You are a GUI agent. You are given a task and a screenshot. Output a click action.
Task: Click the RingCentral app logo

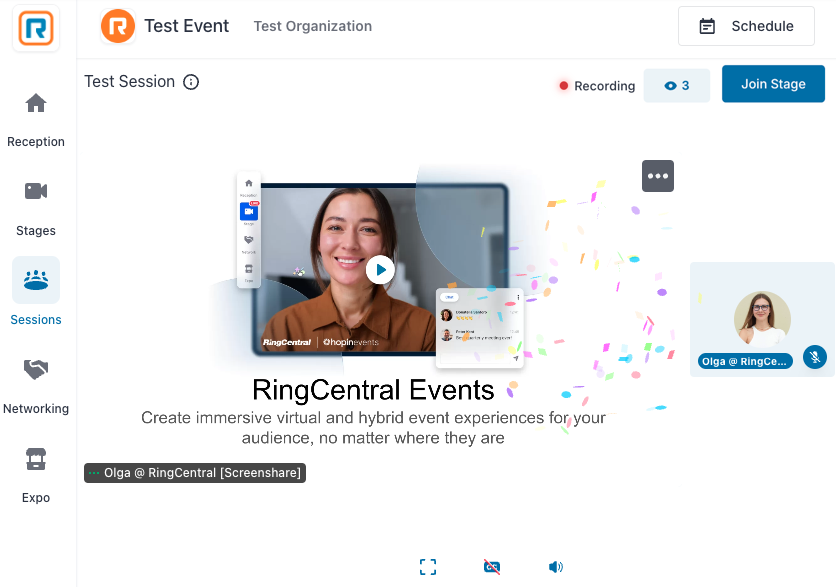click(36, 28)
